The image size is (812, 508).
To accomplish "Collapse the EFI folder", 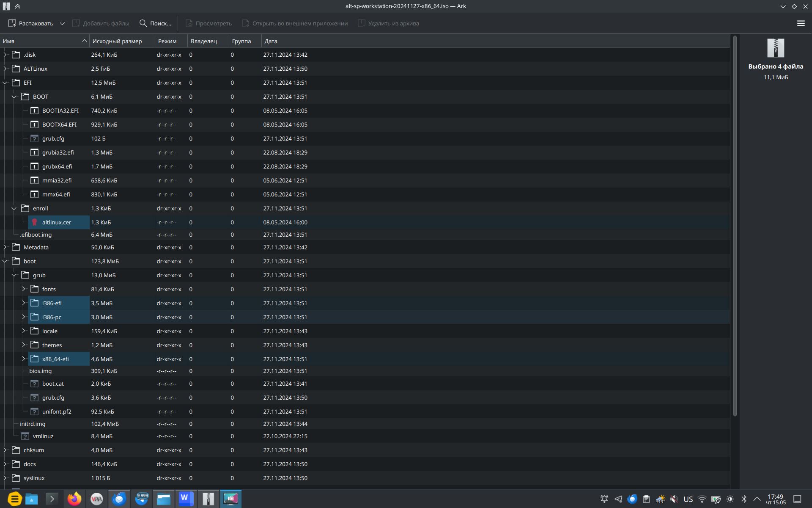I will (5, 83).
